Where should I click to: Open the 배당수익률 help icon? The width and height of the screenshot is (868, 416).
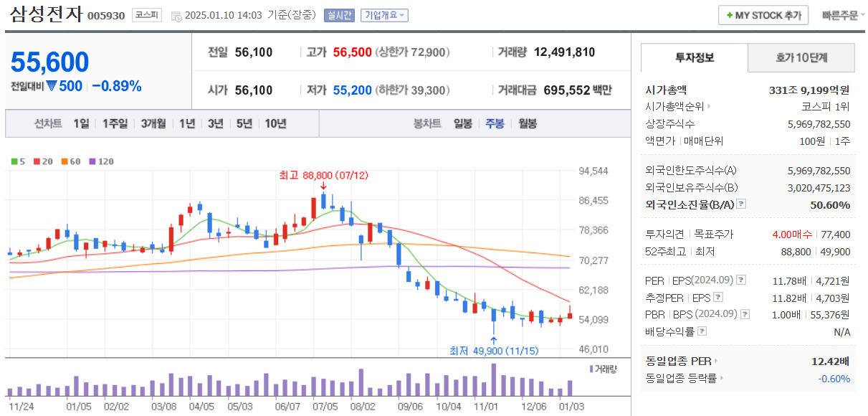point(702,331)
